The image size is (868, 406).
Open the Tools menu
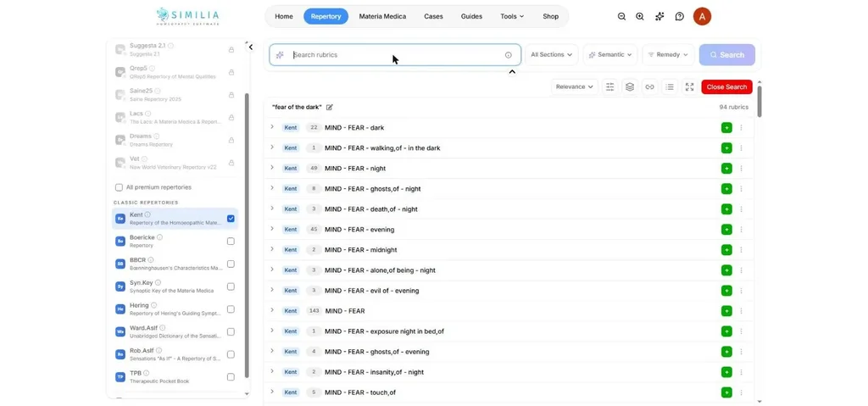coord(512,17)
